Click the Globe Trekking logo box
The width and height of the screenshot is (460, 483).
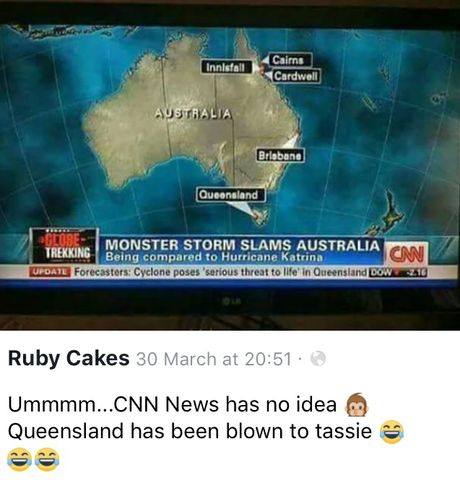65,247
